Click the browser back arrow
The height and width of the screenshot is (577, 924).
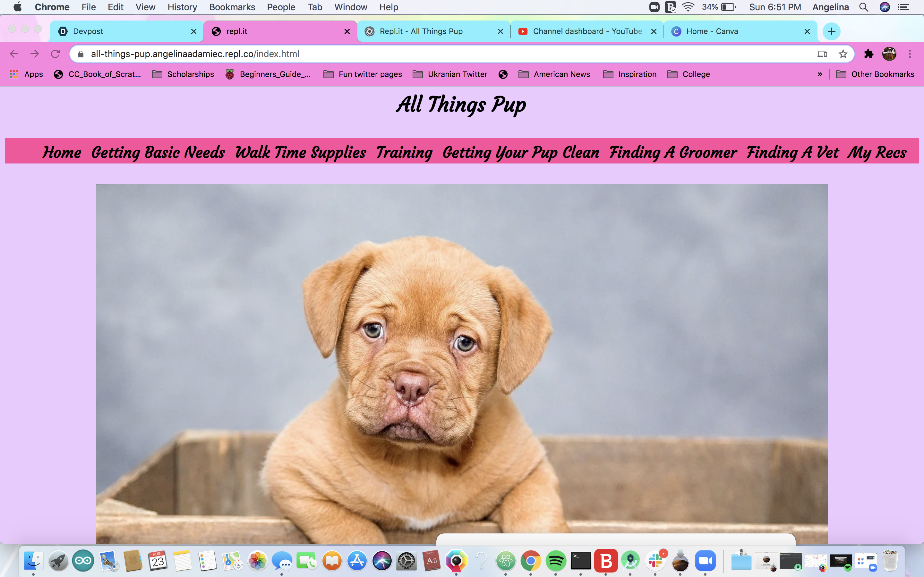click(14, 54)
